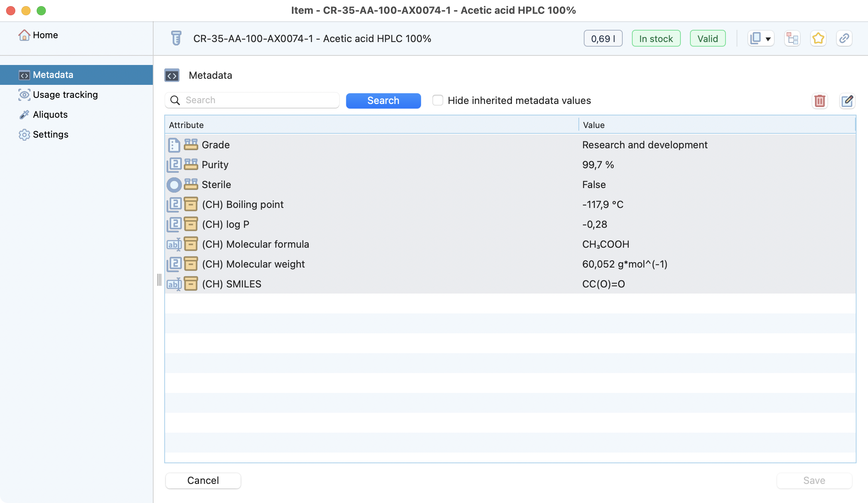
Task: Click the Sterile boolean type icon
Action: point(174,185)
